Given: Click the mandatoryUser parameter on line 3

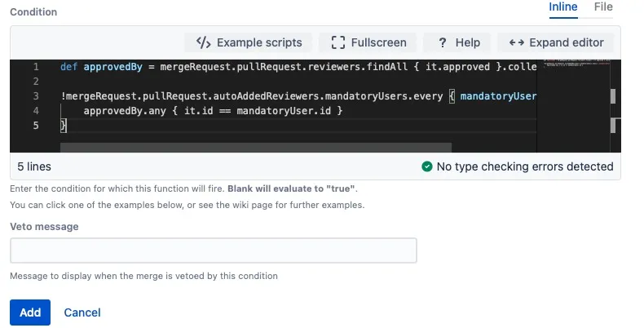Looking at the screenshot, I should pyautogui.click(x=498, y=96).
